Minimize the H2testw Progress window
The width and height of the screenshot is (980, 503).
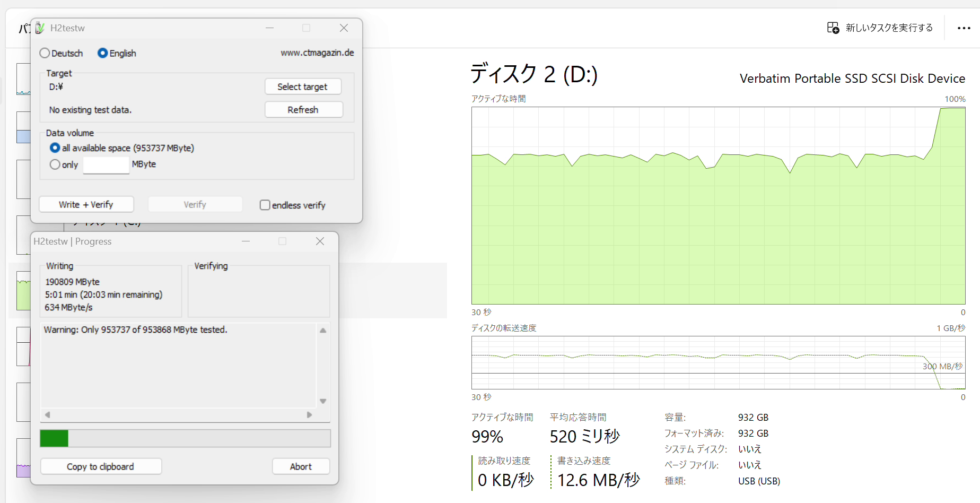pos(246,241)
